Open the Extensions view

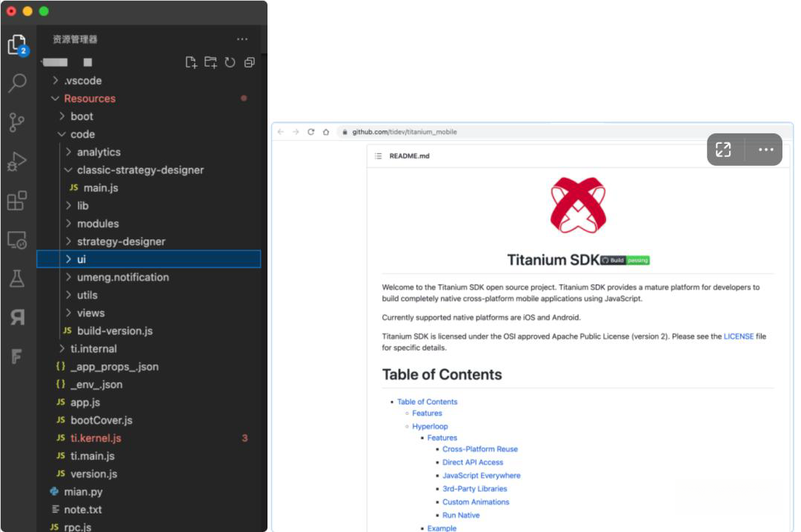click(17, 200)
